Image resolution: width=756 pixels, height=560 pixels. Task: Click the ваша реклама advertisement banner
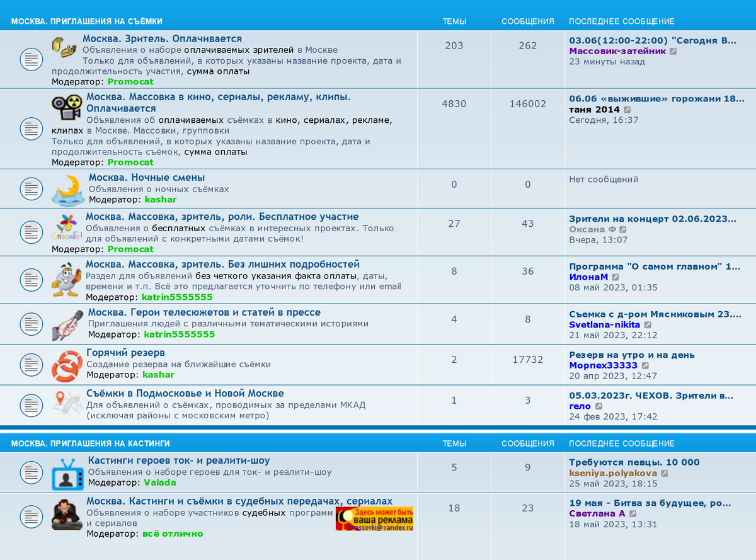374,519
